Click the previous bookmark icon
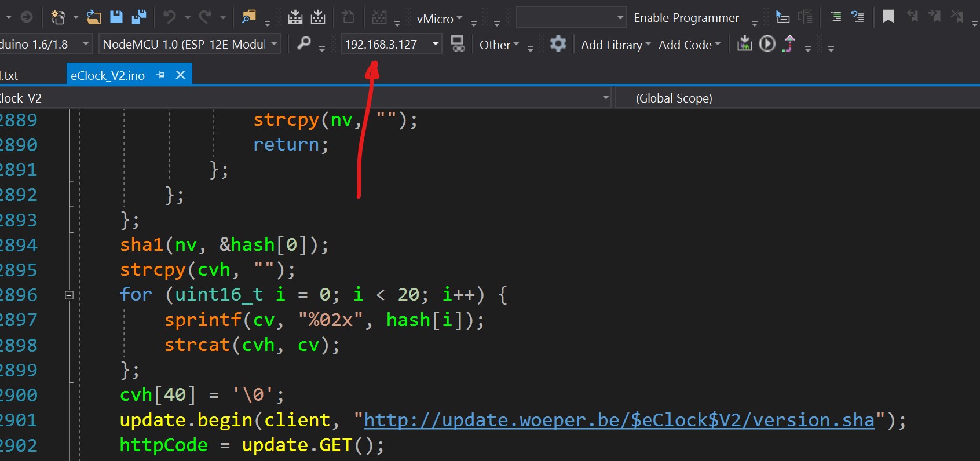The image size is (980, 461). (912, 17)
